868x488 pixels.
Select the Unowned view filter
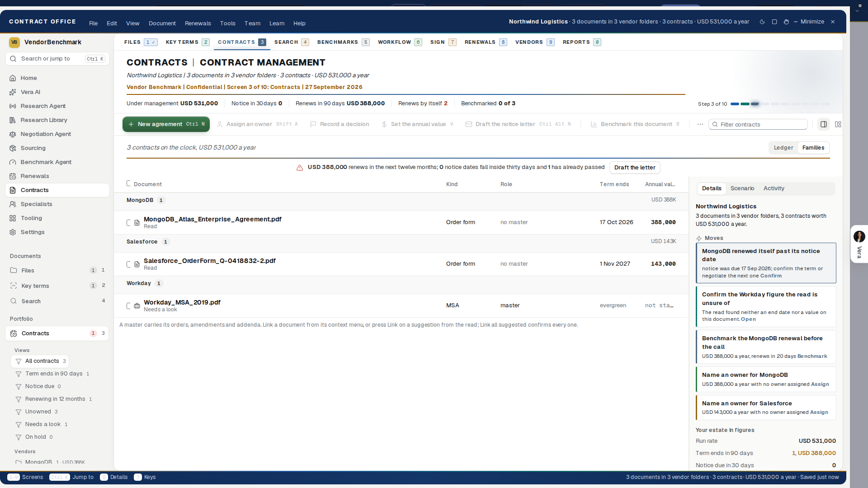pyautogui.click(x=38, y=412)
